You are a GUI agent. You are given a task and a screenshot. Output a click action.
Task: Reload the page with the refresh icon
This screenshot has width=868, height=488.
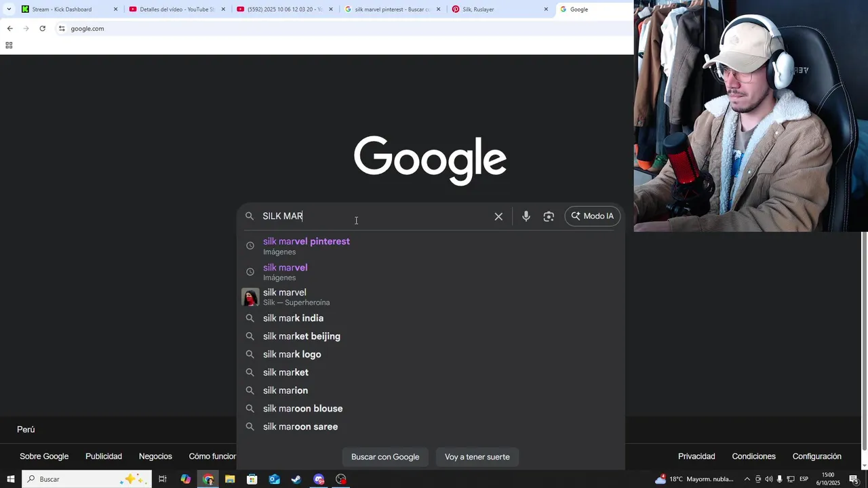coord(42,28)
